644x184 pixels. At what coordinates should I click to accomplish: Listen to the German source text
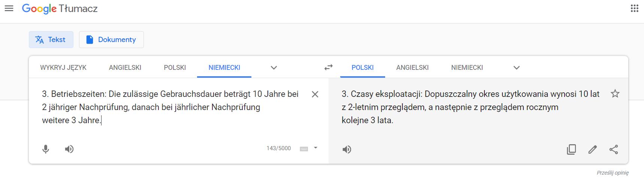click(x=69, y=149)
